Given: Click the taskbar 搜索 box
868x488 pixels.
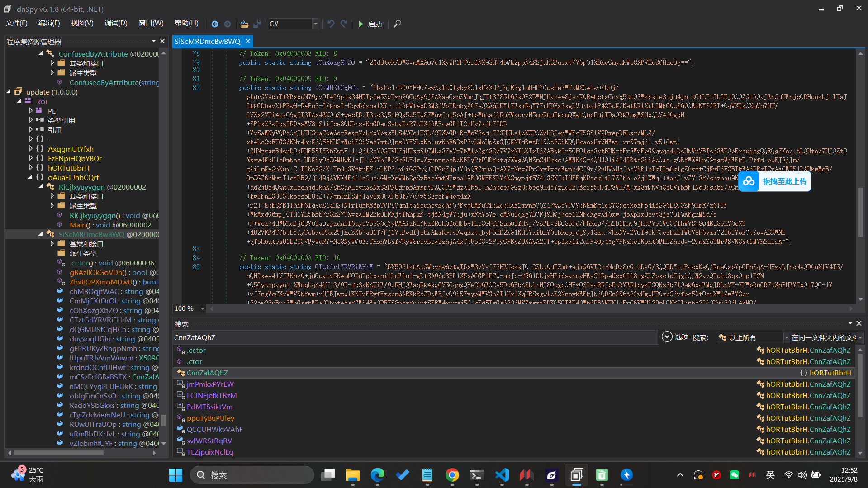Looking at the screenshot, I should click(x=252, y=475).
